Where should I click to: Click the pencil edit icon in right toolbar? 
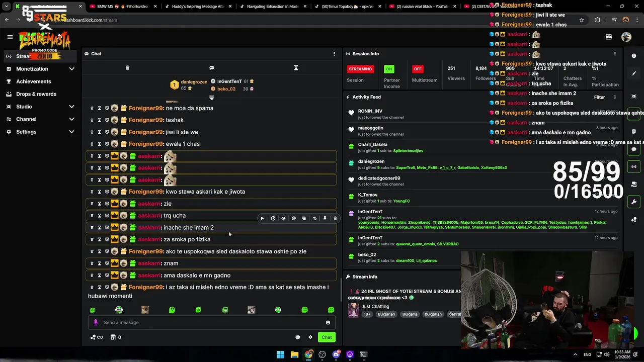634,73
